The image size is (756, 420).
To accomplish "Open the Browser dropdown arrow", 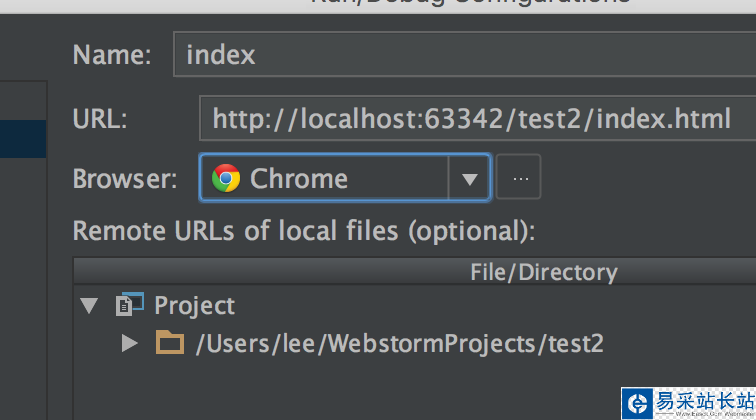I will tap(469, 180).
